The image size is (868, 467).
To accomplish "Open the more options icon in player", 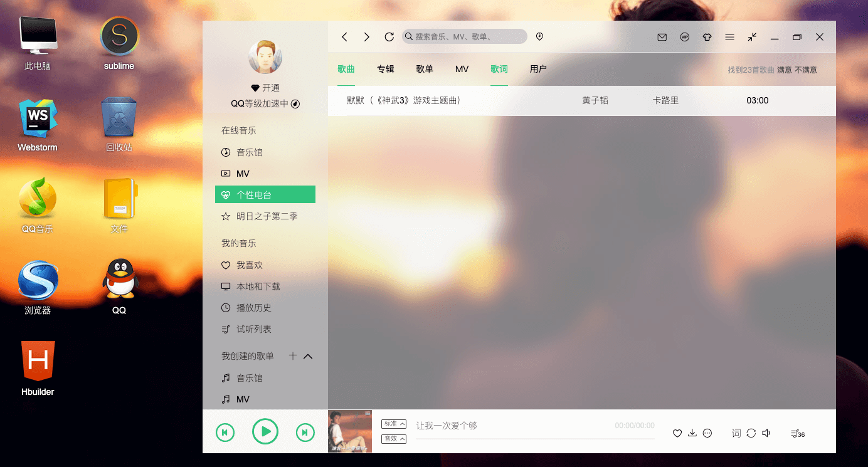I will [707, 433].
